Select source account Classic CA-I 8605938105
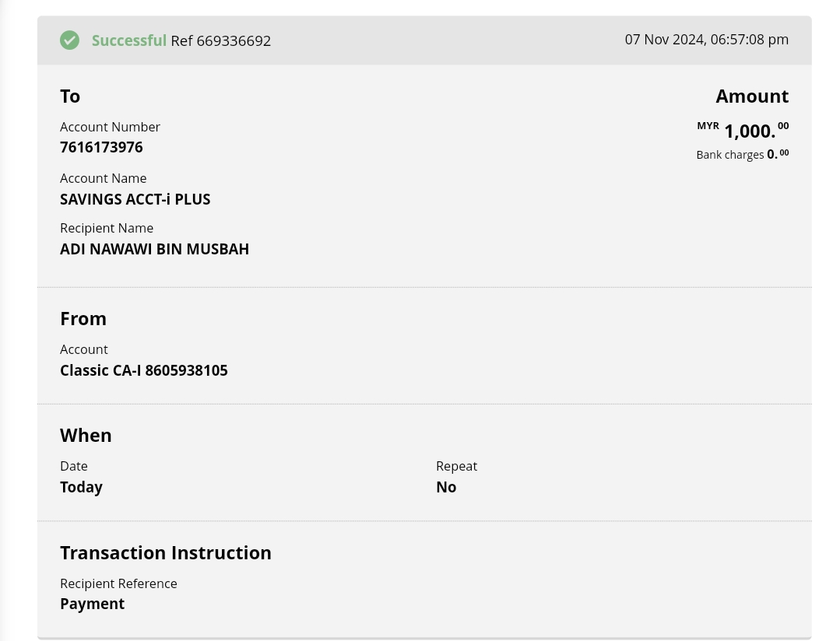This screenshot has height=641, width=840. coord(144,371)
